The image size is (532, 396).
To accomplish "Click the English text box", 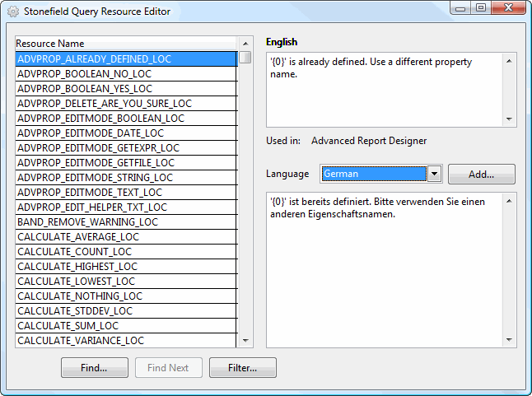I will [x=384, y=91].
